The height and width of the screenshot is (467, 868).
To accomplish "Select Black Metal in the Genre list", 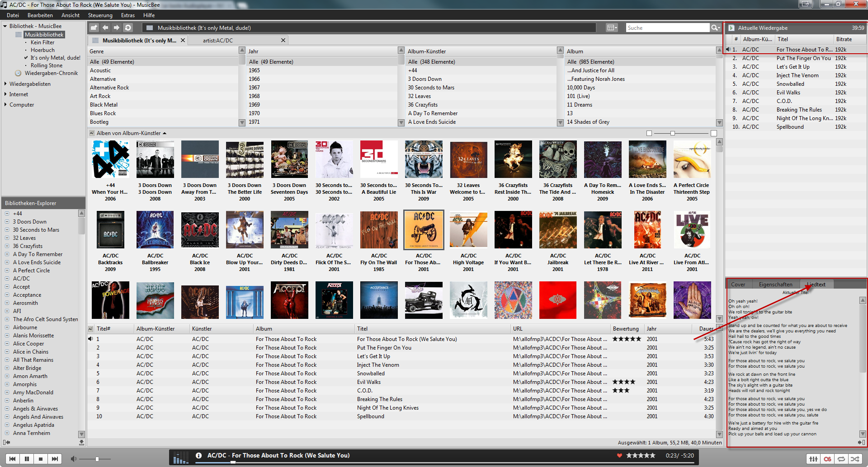I will [163, 104].
